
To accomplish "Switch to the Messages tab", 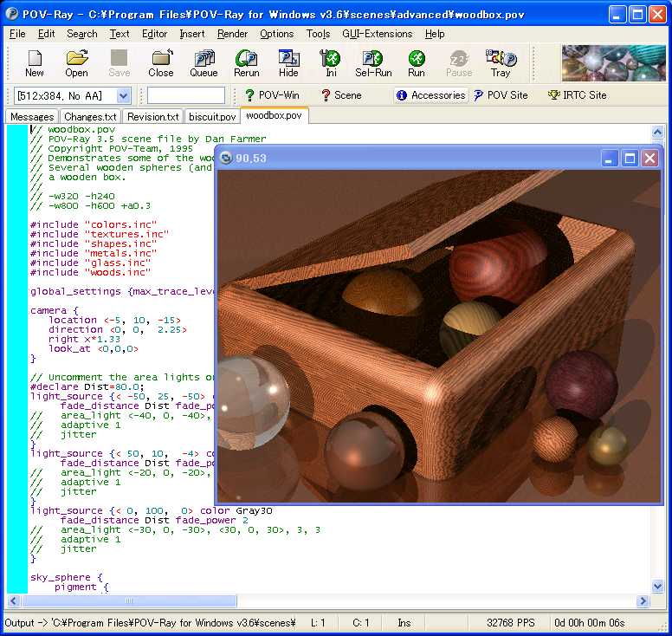I will (32, 117).
